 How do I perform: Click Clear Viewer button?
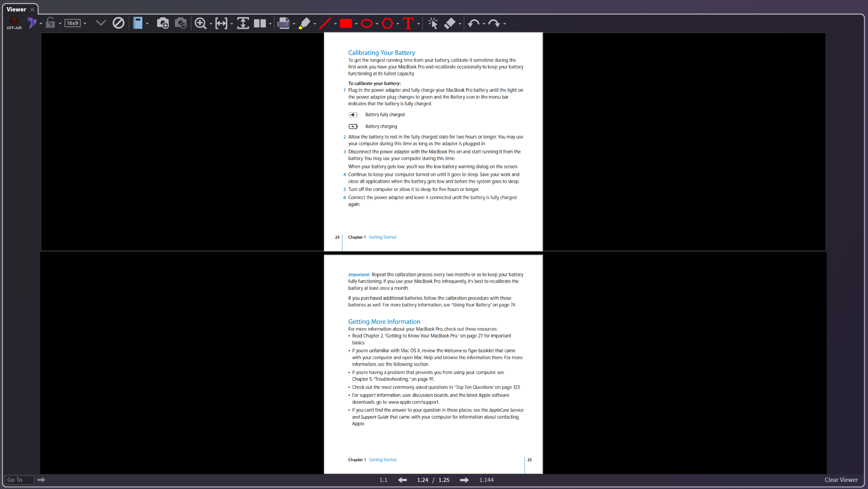(x=841, y=480)
